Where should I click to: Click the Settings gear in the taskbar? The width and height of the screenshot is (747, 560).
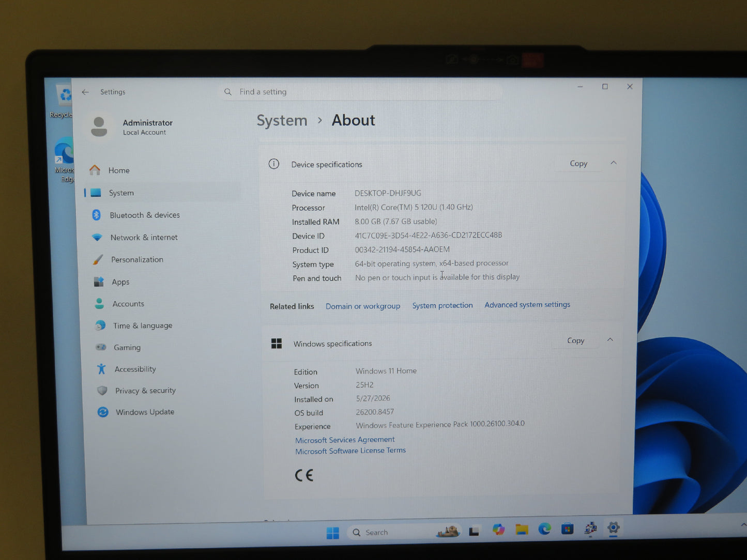coord(614,528)
